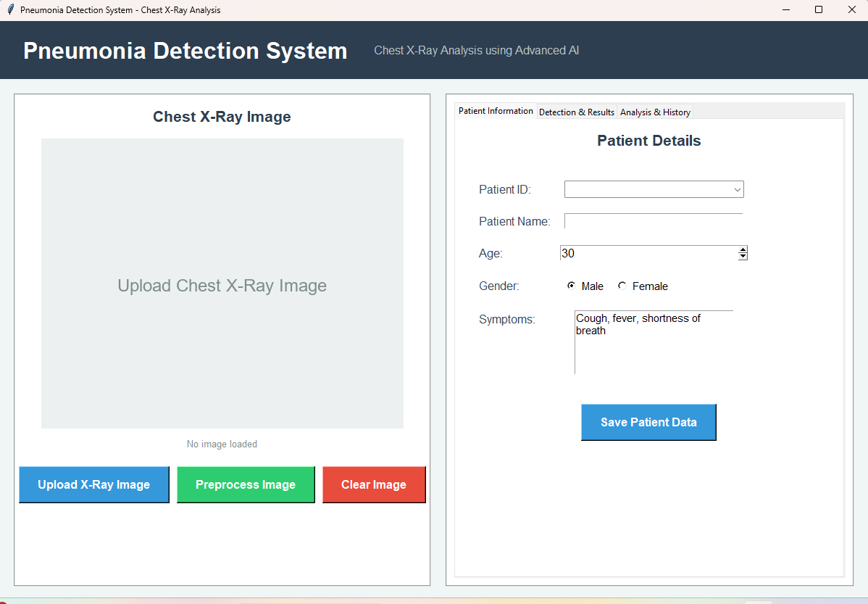Decrease Age with the down arrow
The width and height of the screenshot is (868, 604).
coord(743,256)
